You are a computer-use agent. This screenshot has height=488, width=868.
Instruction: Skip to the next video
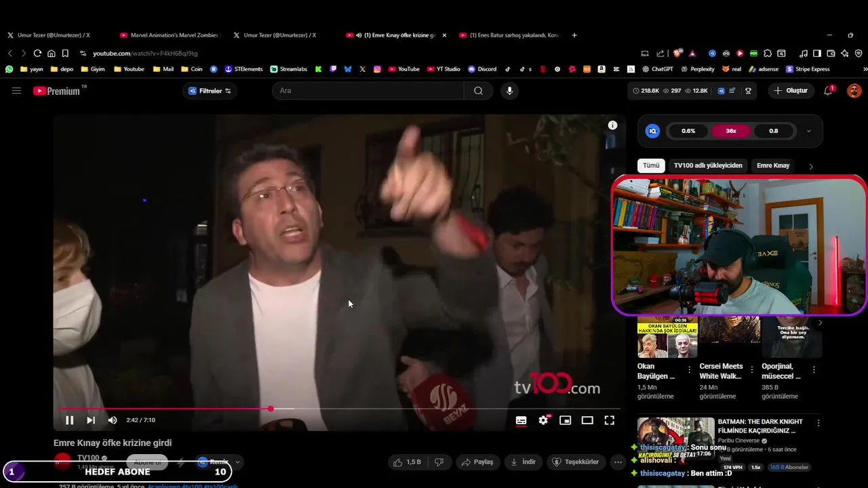coord(91,420)
